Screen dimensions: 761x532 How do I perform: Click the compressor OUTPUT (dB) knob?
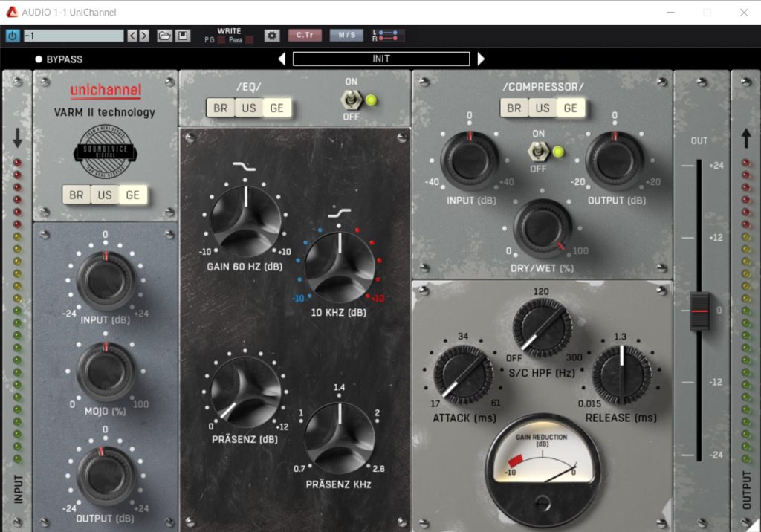615,160
